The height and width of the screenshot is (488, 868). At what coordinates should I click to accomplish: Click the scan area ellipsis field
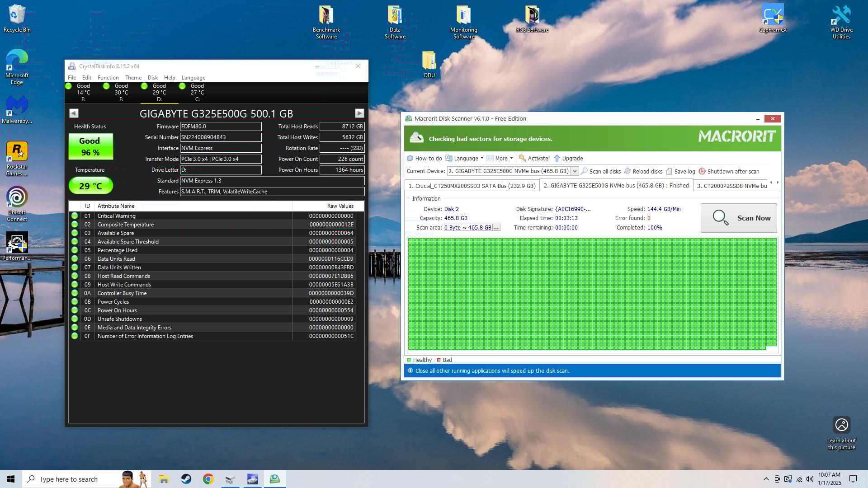coord(496,228)
